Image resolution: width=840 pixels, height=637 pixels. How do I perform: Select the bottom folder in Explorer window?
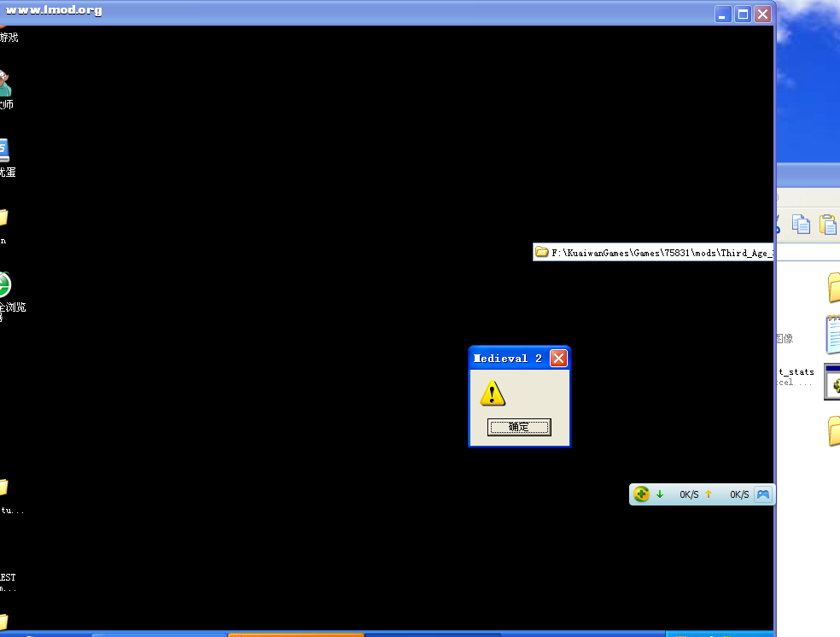pyautogui.click(x=833, y=431)
